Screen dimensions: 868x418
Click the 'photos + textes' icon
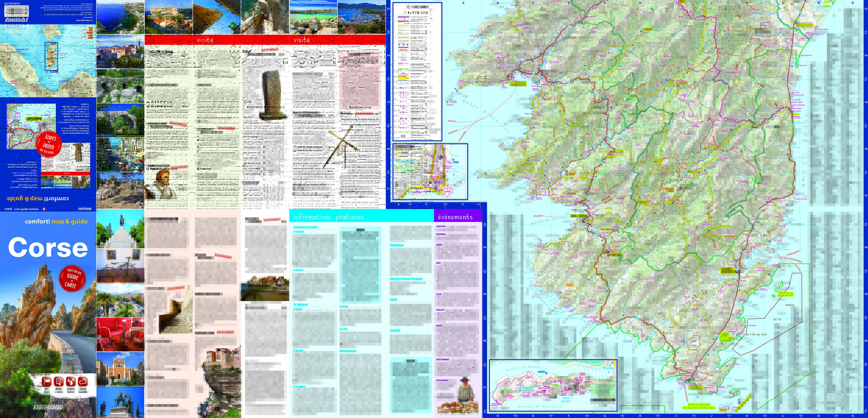tap(58, 381)
